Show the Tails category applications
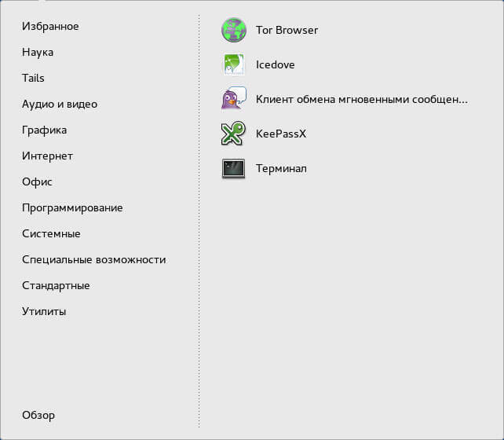The height and width of the screenshot is (440, 504). (33, 78)
